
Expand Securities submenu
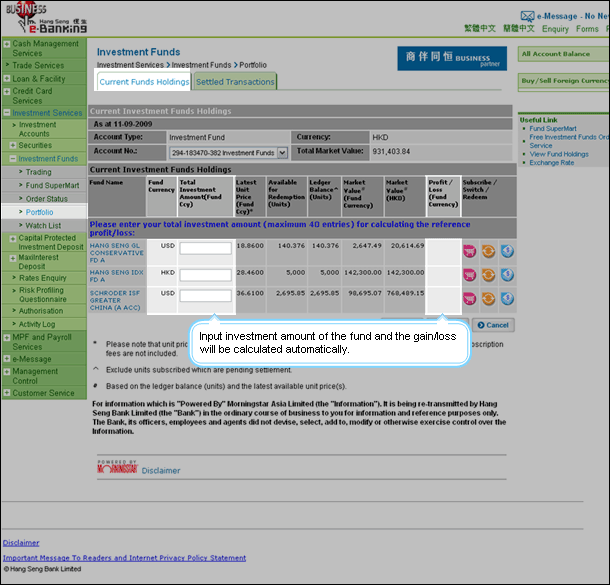tap(13, 145)
